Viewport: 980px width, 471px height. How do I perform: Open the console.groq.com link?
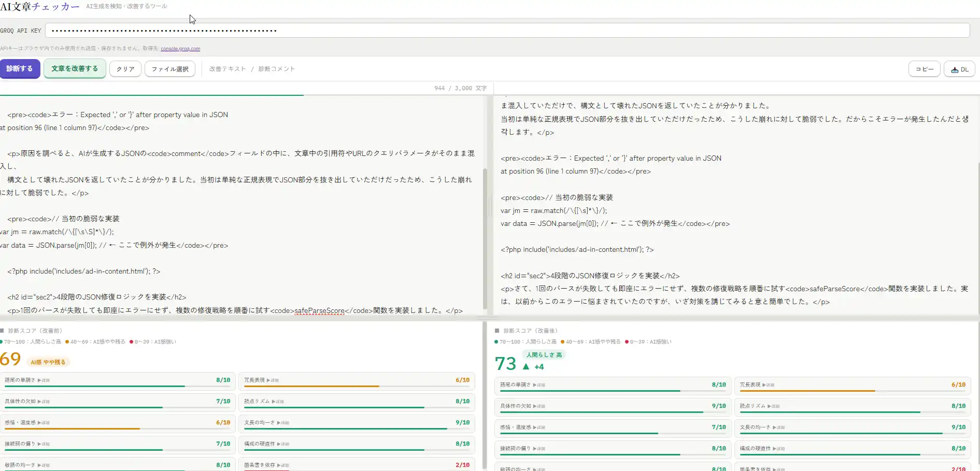tap(180, 49)
